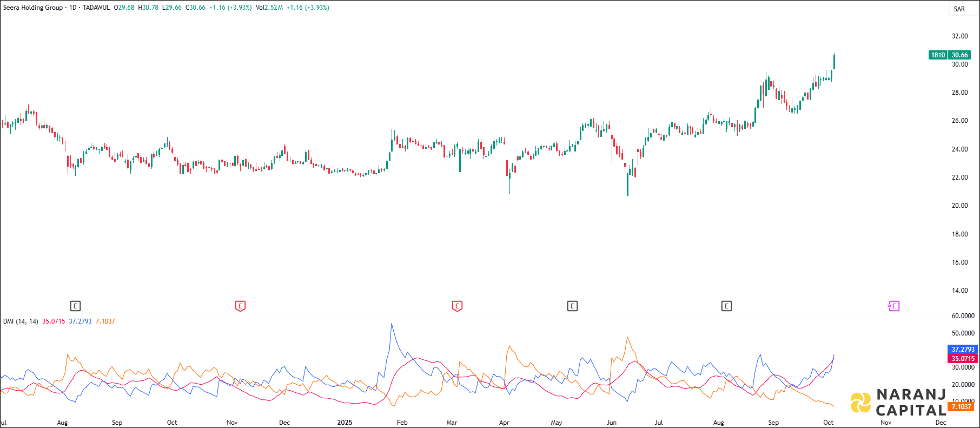Viewport: 980px width, 428px height.
Task: Open the red earnings marker near March 2025
Action: (x=457, y=306)
